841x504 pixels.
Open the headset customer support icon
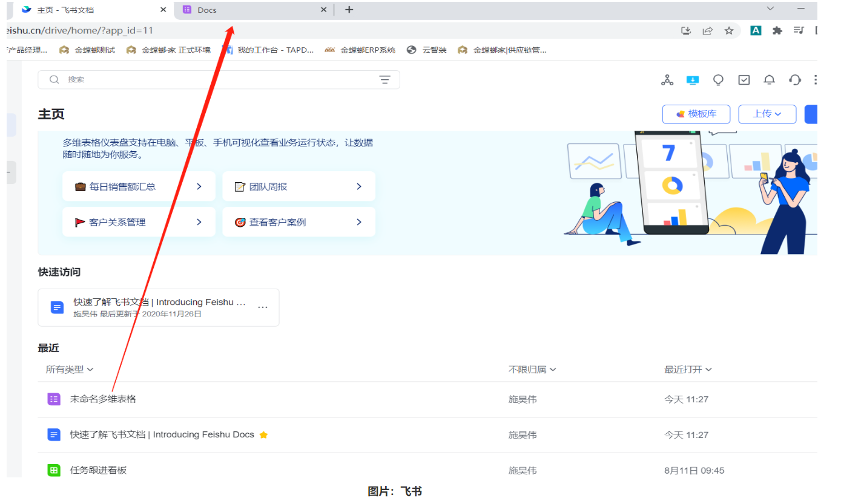(795, 80)
